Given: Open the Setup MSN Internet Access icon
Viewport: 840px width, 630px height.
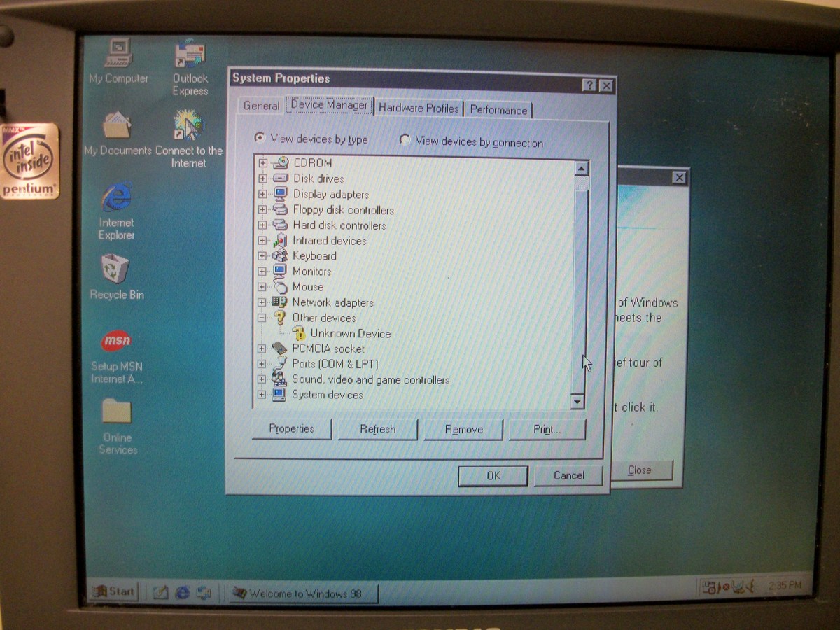Looking at the screenshot, I should (116, 341).
